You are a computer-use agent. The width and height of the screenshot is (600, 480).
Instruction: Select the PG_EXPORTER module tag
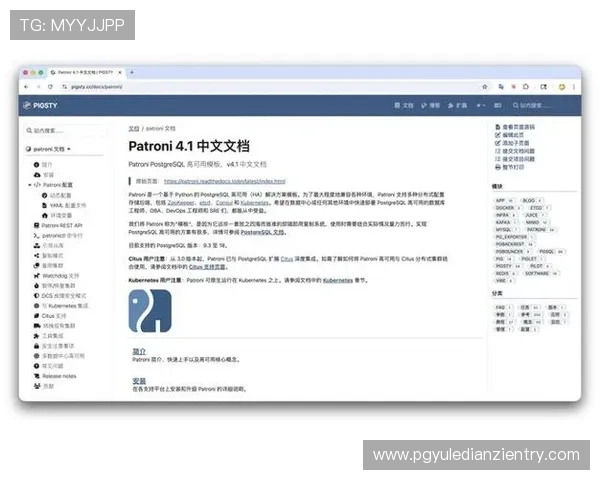click(x=514, y=237)
